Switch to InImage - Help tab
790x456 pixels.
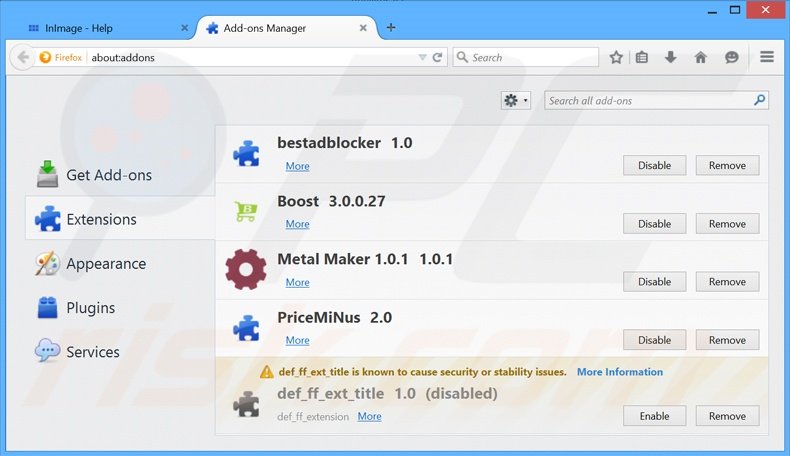107,28
